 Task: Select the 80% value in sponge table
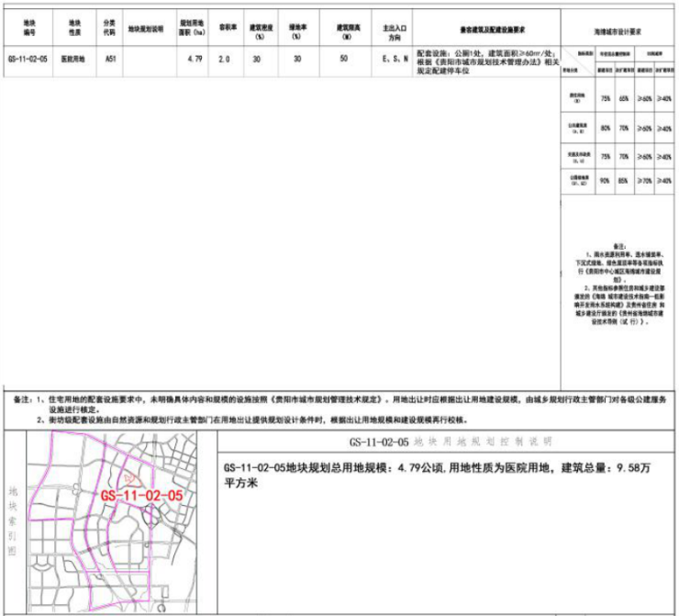pos(605,129)
